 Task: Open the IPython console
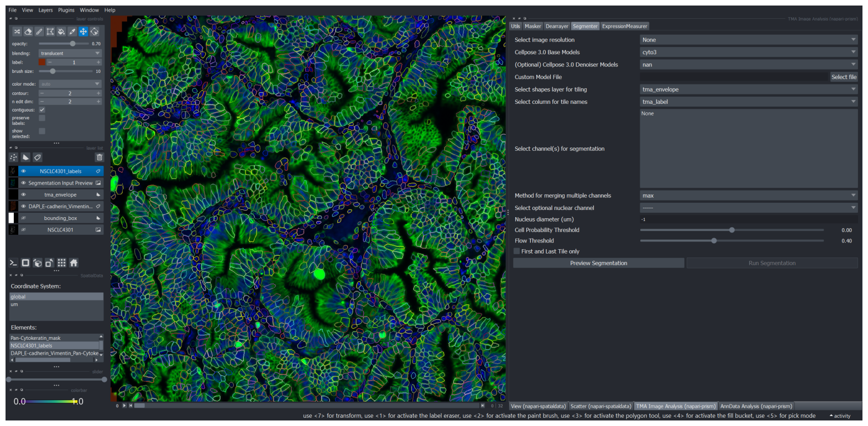pos(13,263)
